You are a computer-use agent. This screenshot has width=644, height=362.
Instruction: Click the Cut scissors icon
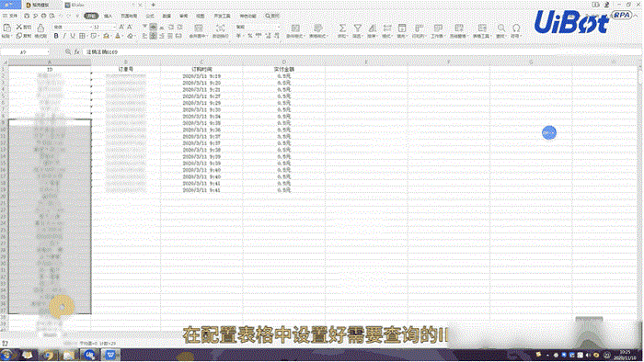click(19, 27)
